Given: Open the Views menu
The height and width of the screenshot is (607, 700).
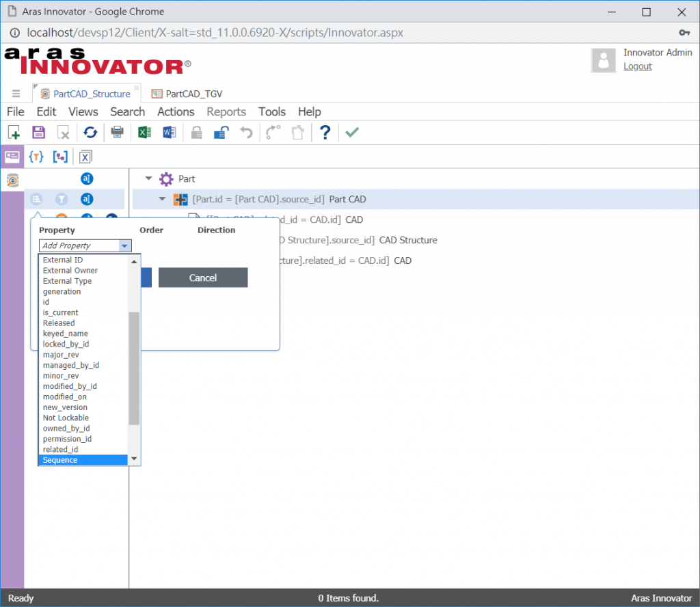Looking at the screenshot, I should pos(83,111).
